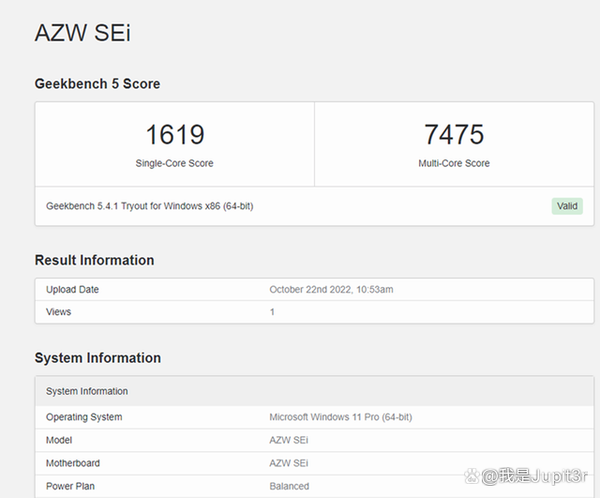Click the Views count value of 1
600x498 pixels.
272,312
